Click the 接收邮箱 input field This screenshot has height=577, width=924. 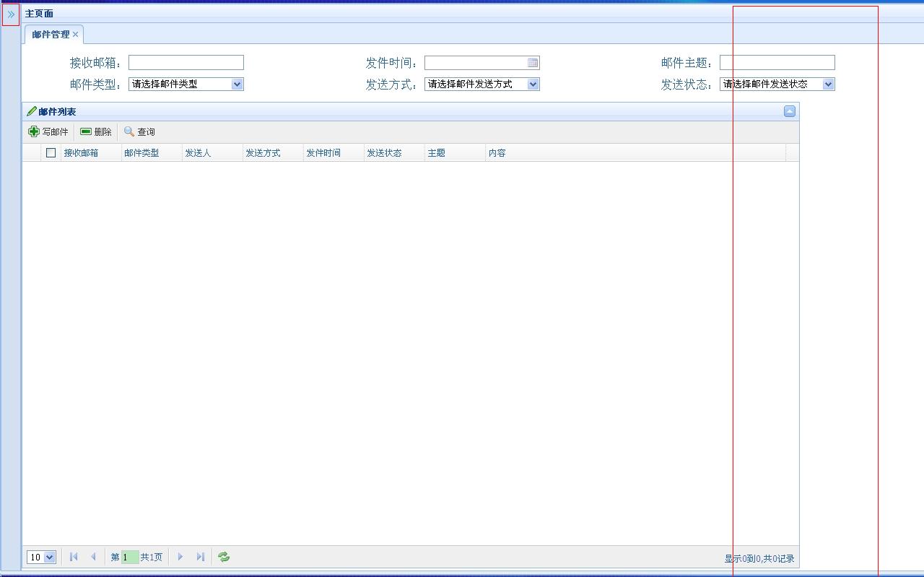pyautogui.click(x=186, y=63)
